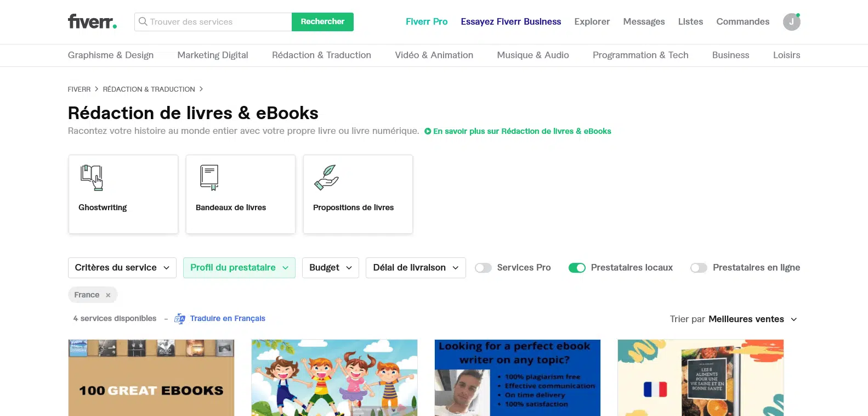Open the Fiverr Pro link
The height and width of the screenshot is (416, 868).
pos(427,21)
